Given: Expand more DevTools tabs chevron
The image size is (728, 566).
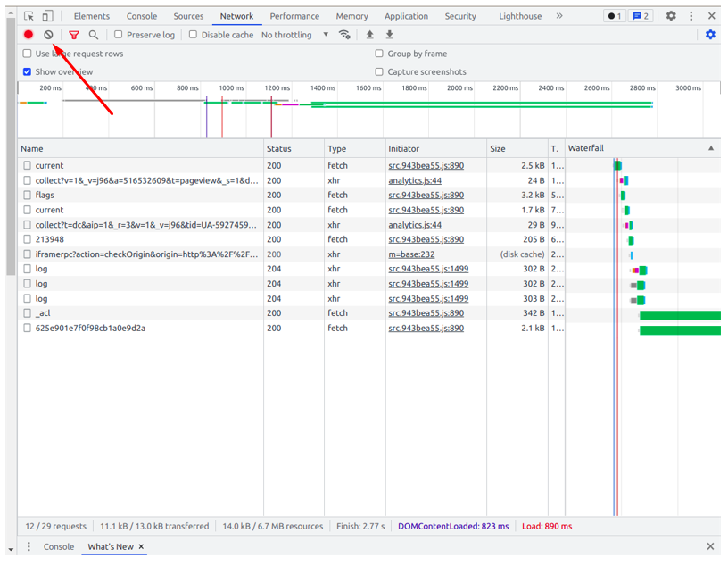Looking at the screenshot, I should pos(559,16).
